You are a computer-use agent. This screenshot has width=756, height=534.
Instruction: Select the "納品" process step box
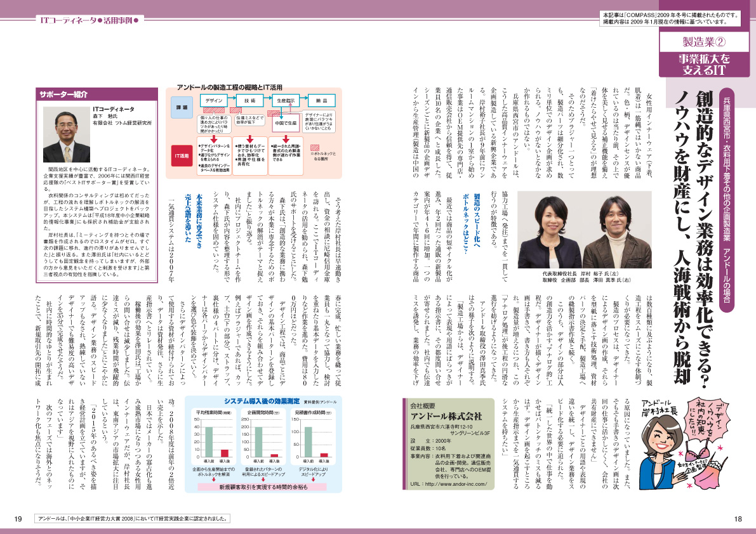point(322,101)
